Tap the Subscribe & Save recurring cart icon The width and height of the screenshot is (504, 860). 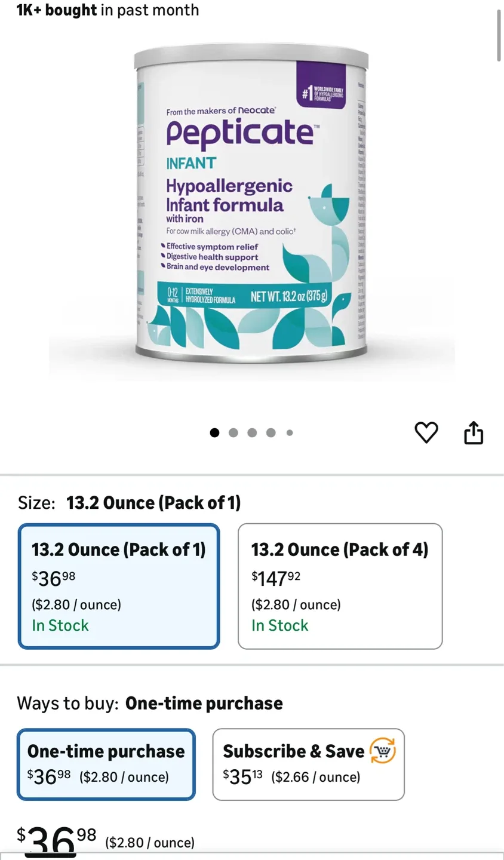pyautogui.click(x=383, y=751)
